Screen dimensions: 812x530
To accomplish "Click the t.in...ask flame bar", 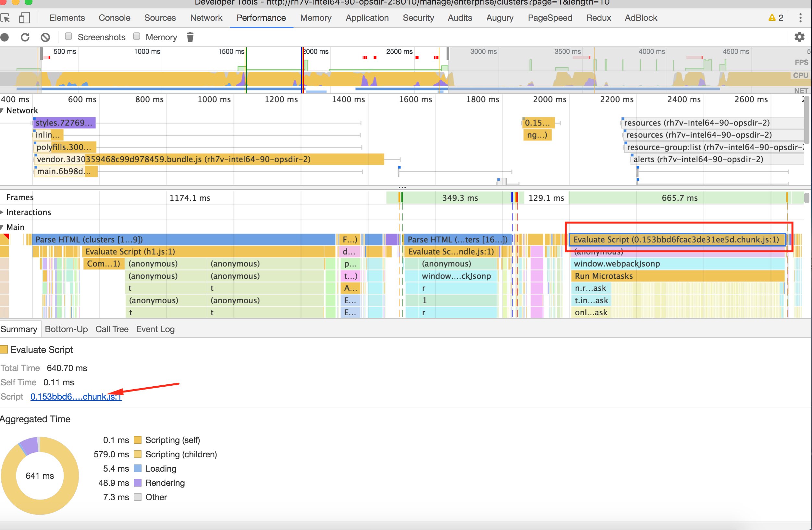I will (x=591, y=300).
